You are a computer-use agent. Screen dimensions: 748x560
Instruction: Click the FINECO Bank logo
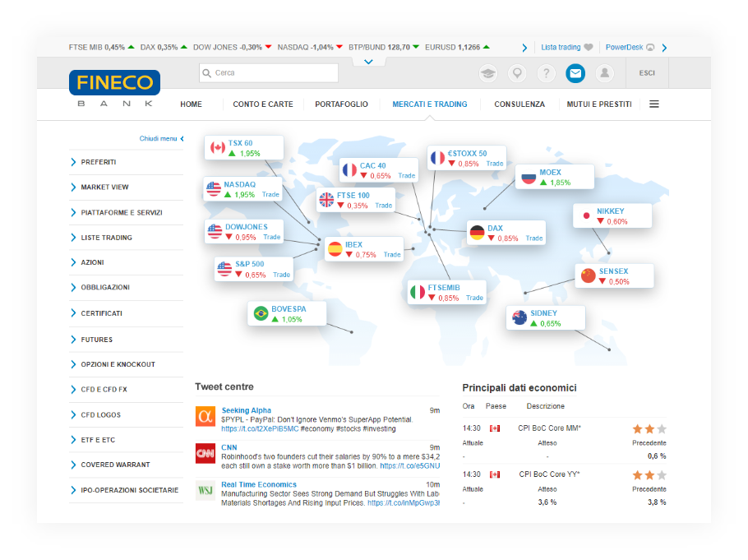(114, 89)
